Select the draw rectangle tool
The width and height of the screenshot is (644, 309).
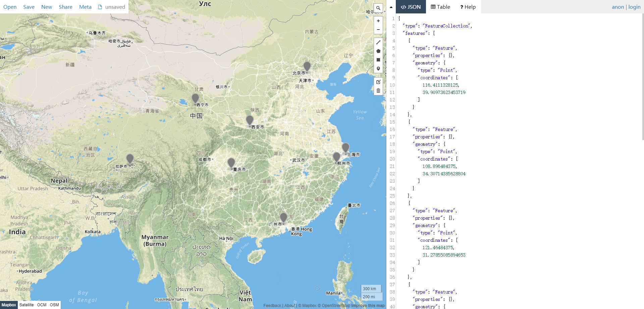(378, 59)
